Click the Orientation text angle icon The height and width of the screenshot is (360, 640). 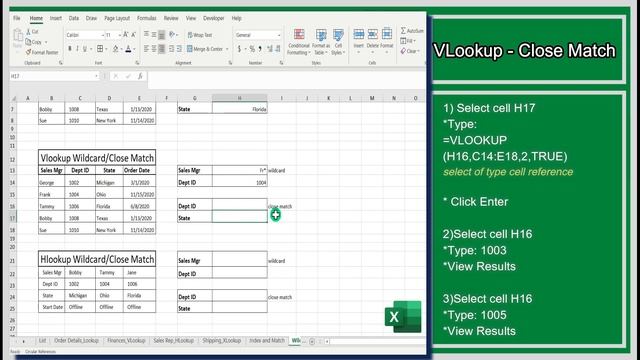click(172, 35)
